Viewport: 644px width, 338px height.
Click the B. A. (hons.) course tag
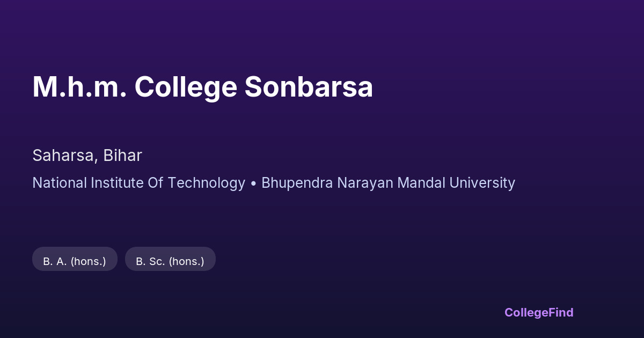[75, 261]
